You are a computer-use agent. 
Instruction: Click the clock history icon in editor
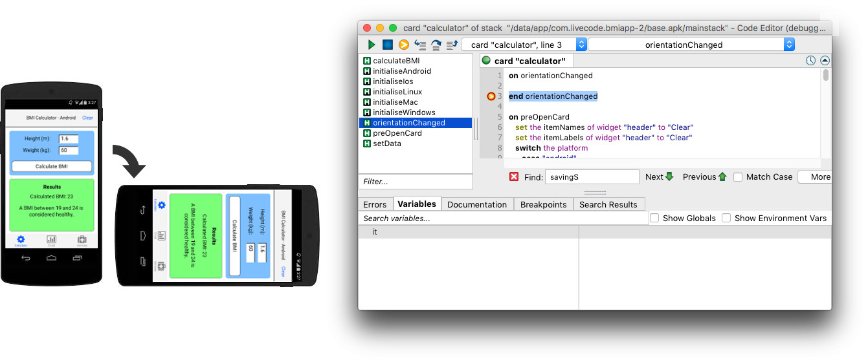[810, 61]
